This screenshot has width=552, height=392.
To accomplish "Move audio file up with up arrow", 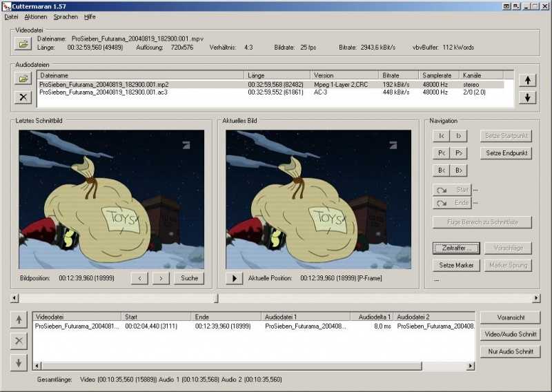I will point(527,80).
